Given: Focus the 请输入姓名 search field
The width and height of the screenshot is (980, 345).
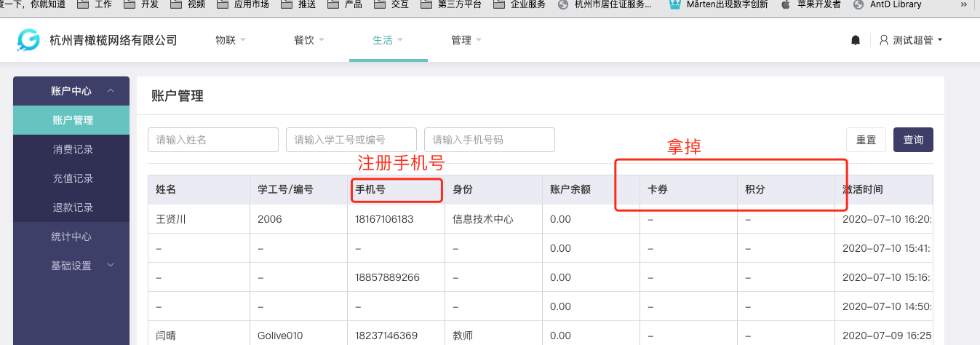Looking at the screenshot, I should point(213,140).
